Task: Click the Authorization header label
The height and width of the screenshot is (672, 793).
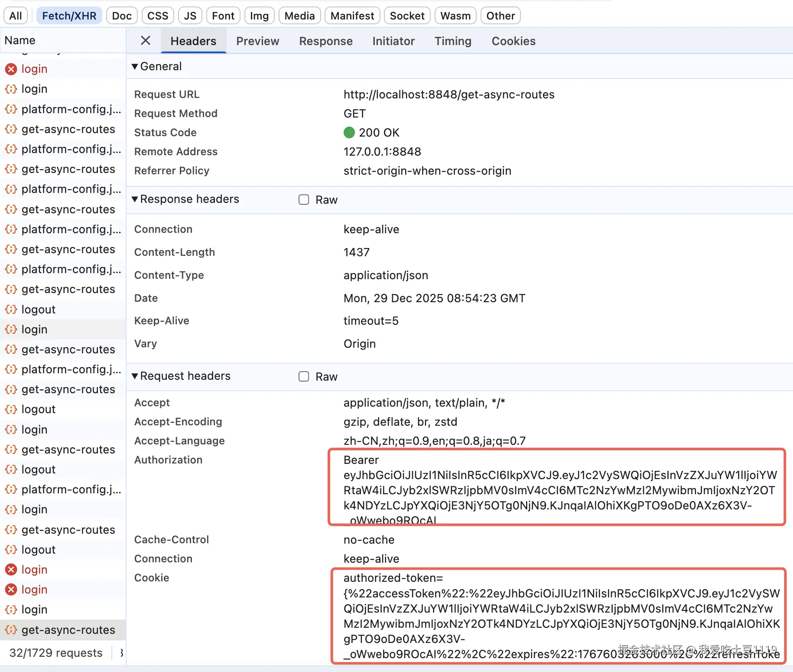Action: tap(169, 460)
